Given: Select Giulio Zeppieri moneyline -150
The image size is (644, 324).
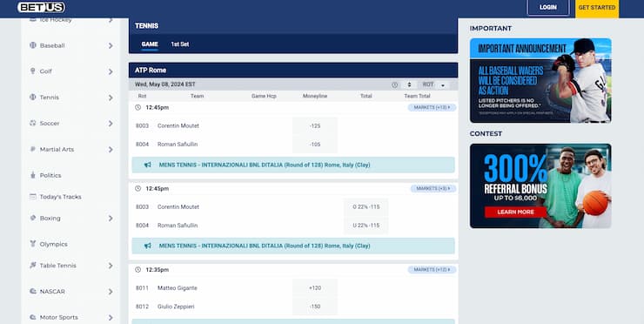Looking at the screenshot, I should 315,307.
